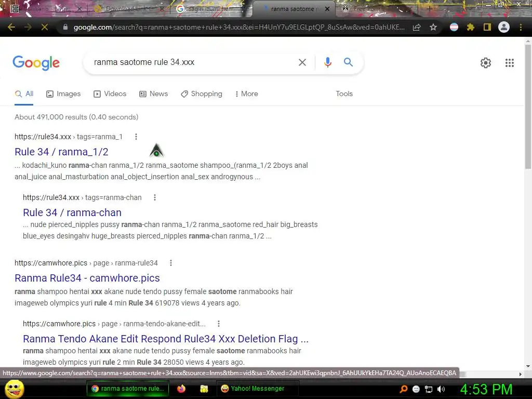Open the Extensions puzzle piece icon

(471, 27)
